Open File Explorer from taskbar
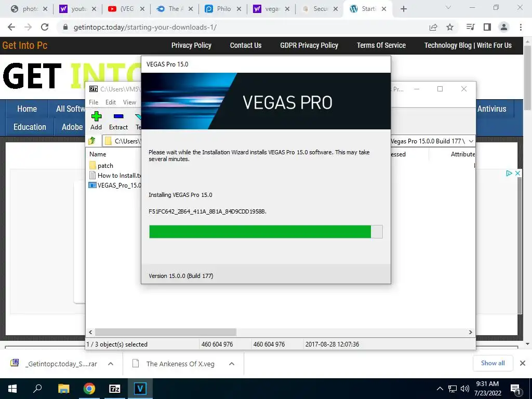 tap(63, 389)
